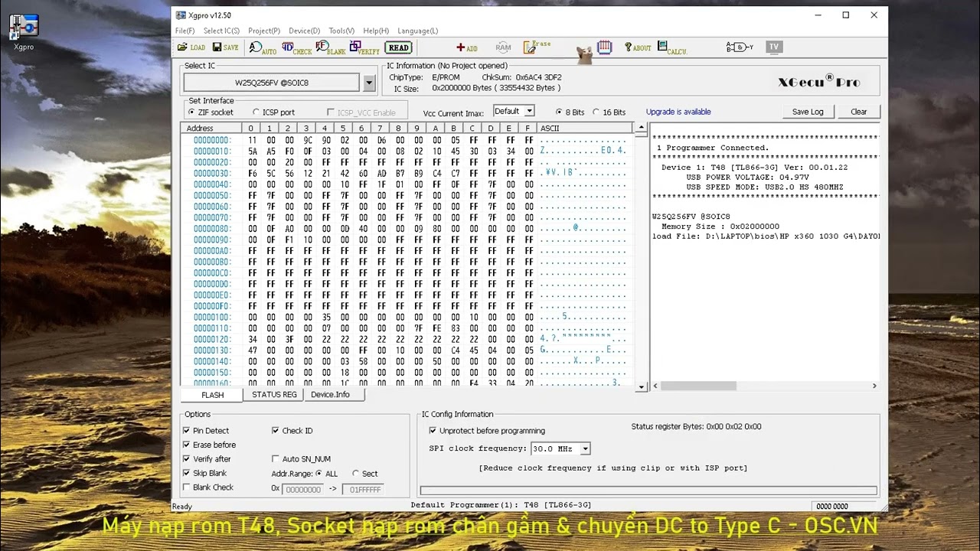
Task: Switch to the FLASH tab
Action: click(212, 395)
